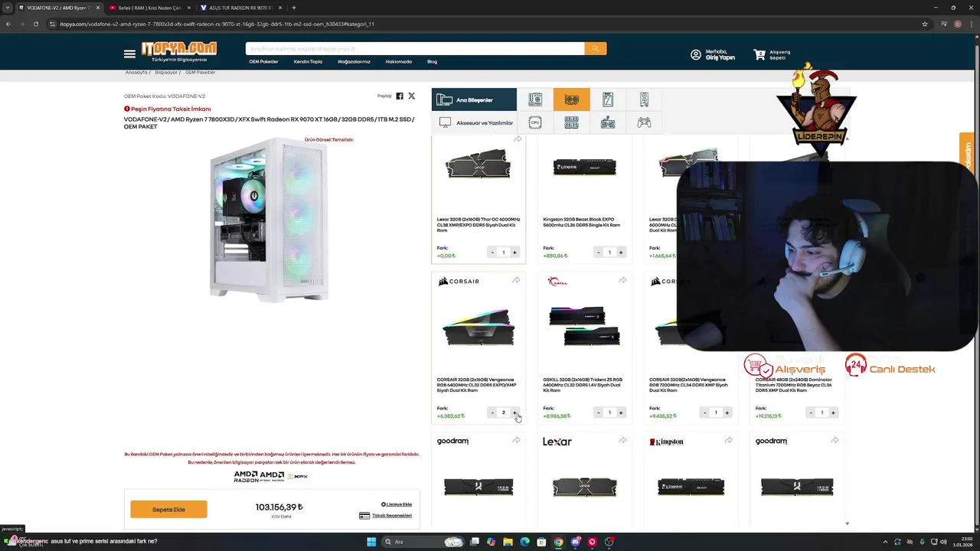Select the Lexar Thor OC 6000MHz product image
Screen dimensions: 980x551
coord(479,165)
